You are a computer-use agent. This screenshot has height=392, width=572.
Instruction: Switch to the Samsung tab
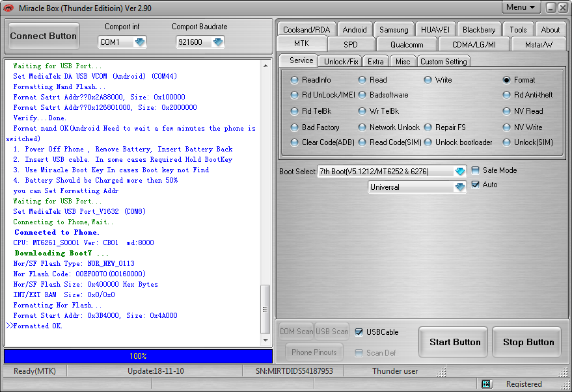(394, 29)
